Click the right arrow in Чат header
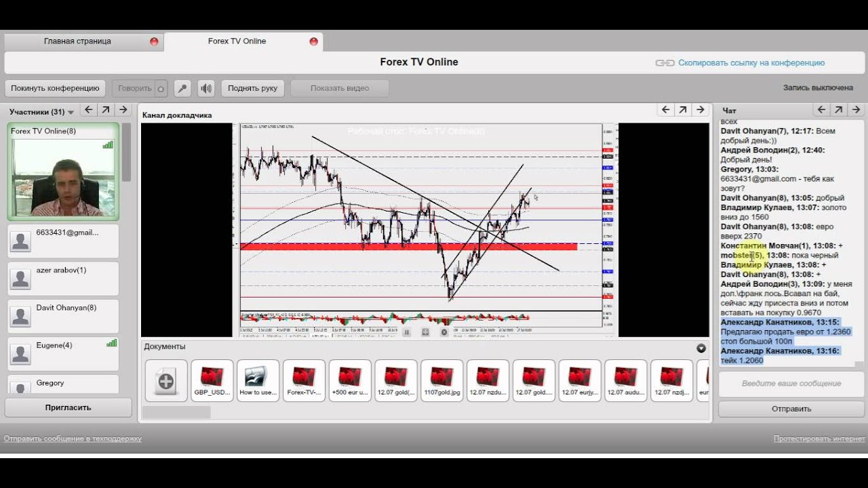 point(856,110)
